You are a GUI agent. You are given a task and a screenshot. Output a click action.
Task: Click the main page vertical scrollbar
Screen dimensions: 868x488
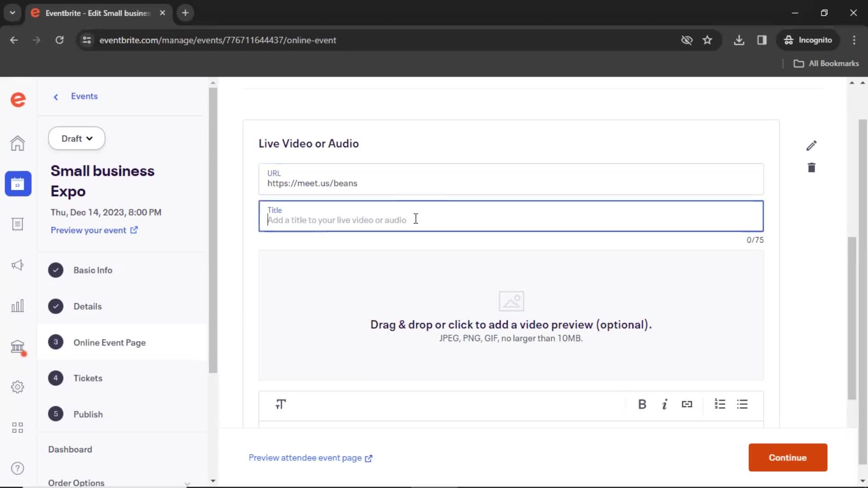coord(852,319)
